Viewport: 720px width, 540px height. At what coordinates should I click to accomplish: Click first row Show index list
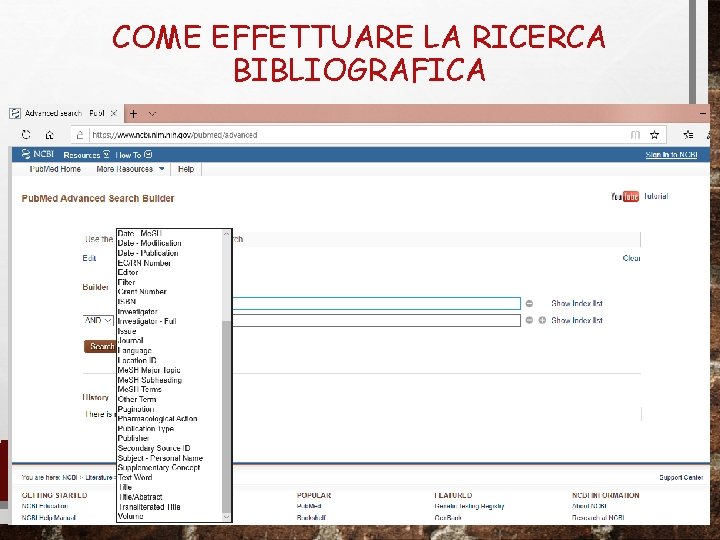point(577,304)
